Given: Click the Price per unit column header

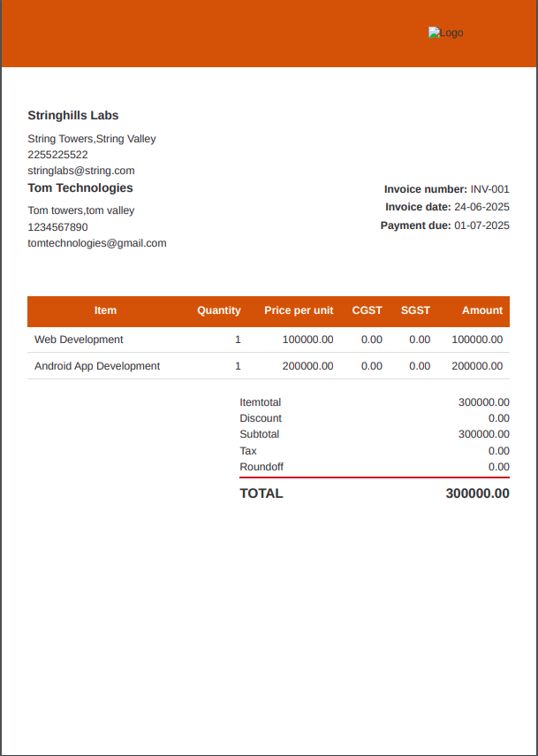Looking at the screenshot, I should [299, 310].
